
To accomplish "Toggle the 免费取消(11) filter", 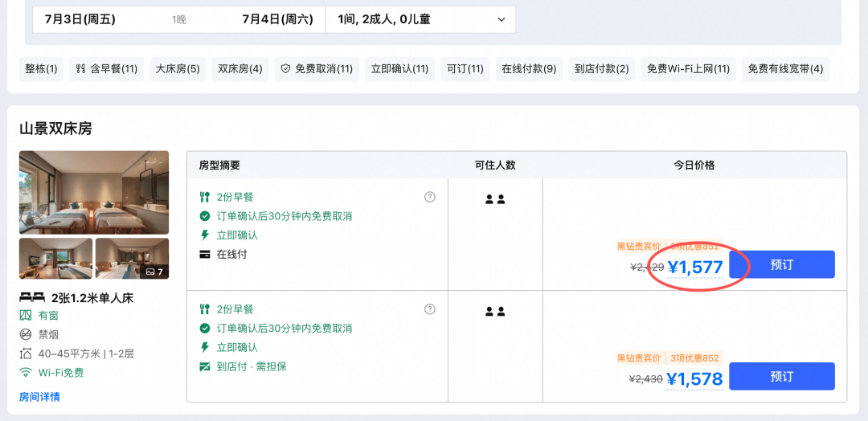I will [x=317, y=69].
